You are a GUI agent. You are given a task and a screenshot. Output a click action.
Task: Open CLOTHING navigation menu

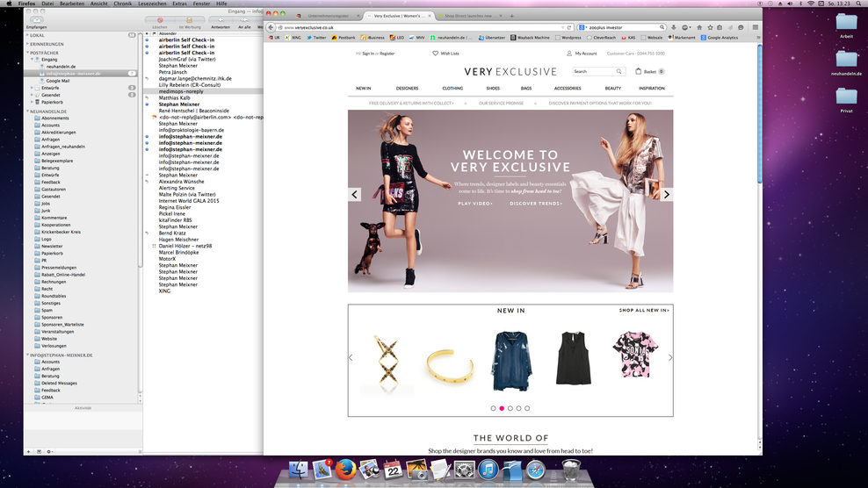click(452, 89)
